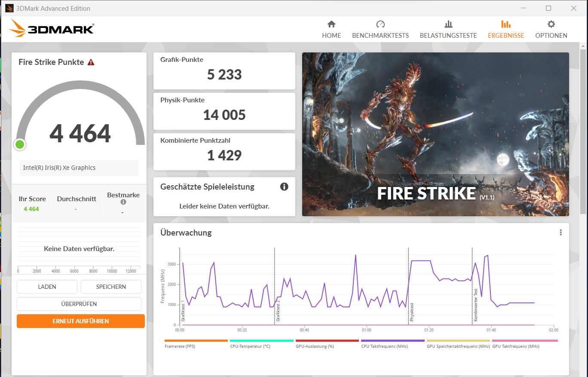Click the Kombinierte Punktzahl value 1 429
588x377 pixels.
coord(224,155)
